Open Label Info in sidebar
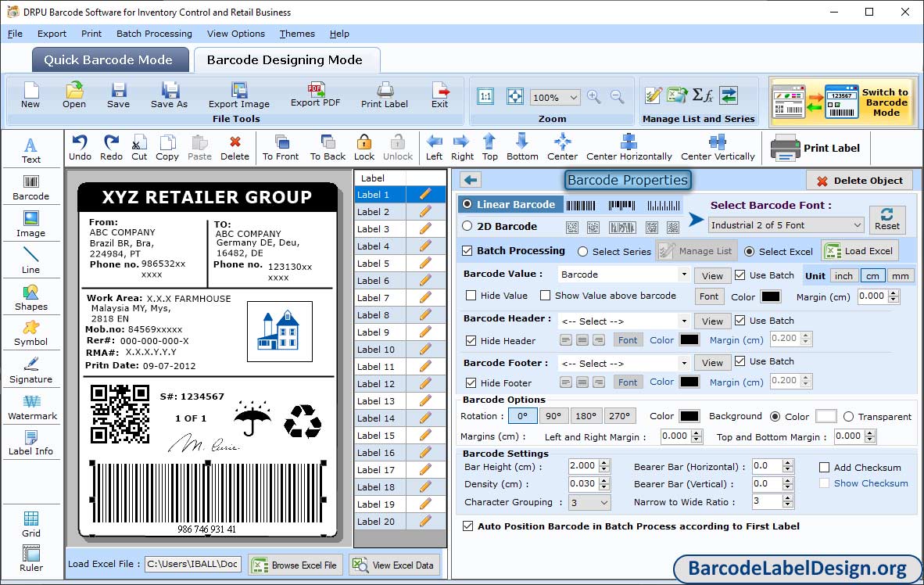This screenshot has width=924, height=585. click(30, 443)
